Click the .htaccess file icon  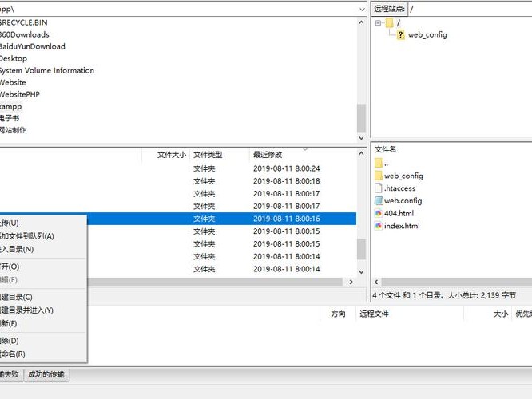coord(379,188)
